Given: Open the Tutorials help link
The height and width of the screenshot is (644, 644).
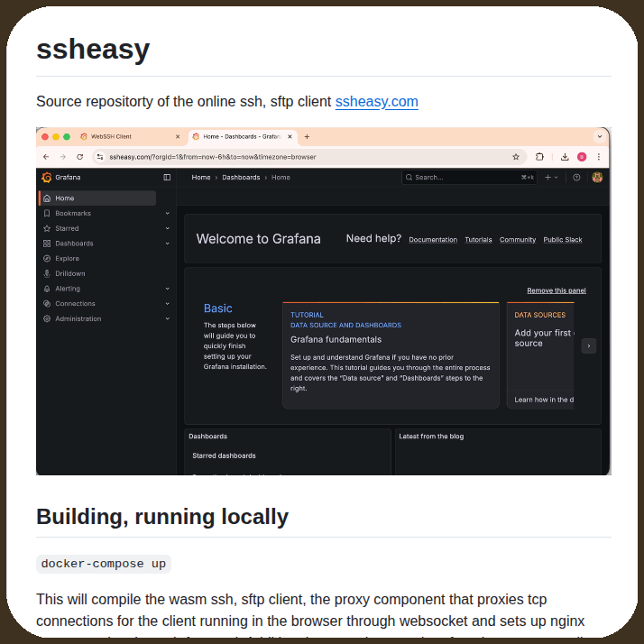Looking at the screenshot, I should point(478,239).
